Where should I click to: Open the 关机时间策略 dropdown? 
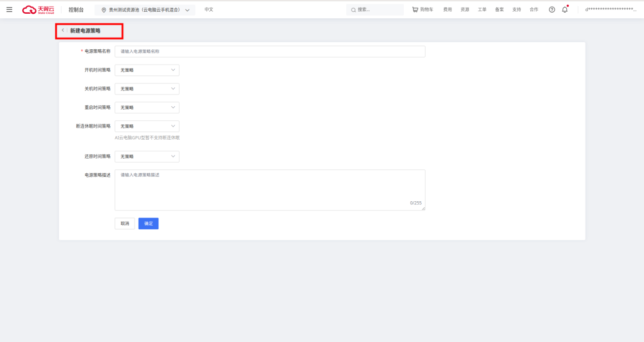pos(147,89)
